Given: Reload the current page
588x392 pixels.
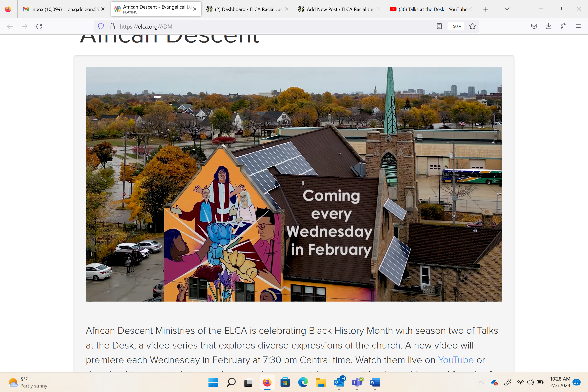Looking at the screenshot, I should coord(39,26).
